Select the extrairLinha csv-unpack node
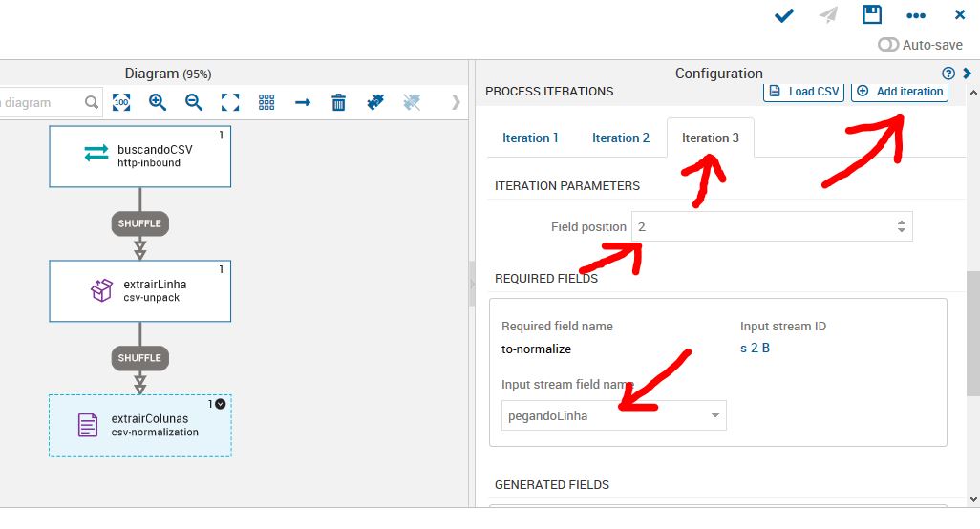Screen dimensions: 980x529 (x=140, y=290)
